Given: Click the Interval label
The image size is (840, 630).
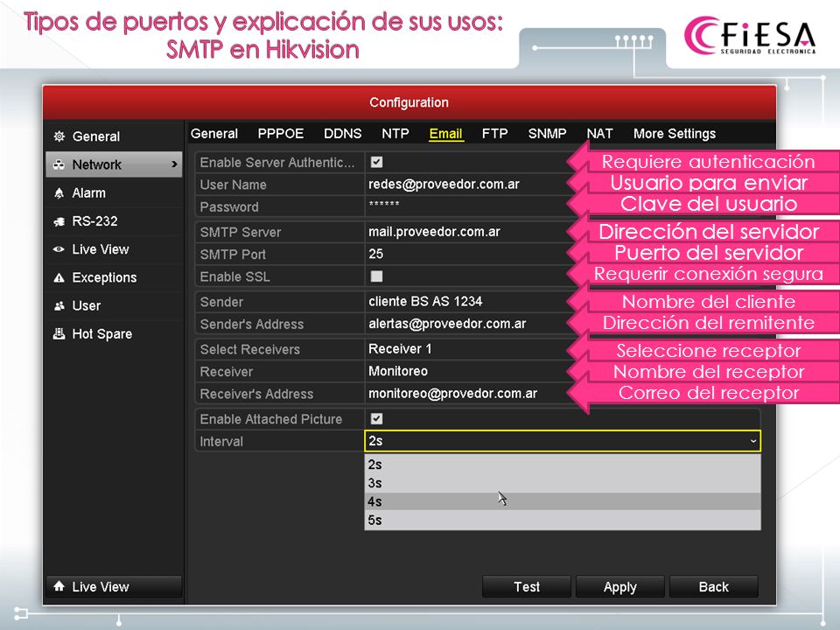Looking at the screenshot, I should click(221, 441).
